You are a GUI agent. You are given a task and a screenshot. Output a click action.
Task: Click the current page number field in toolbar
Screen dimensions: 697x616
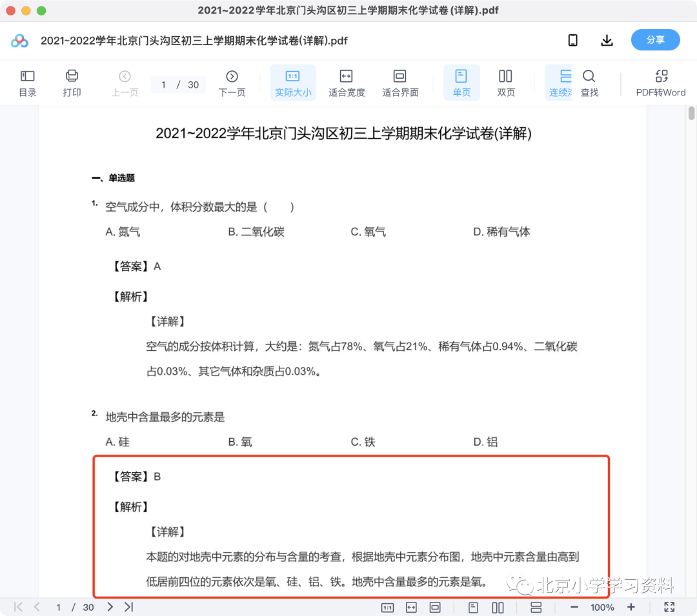163,85
